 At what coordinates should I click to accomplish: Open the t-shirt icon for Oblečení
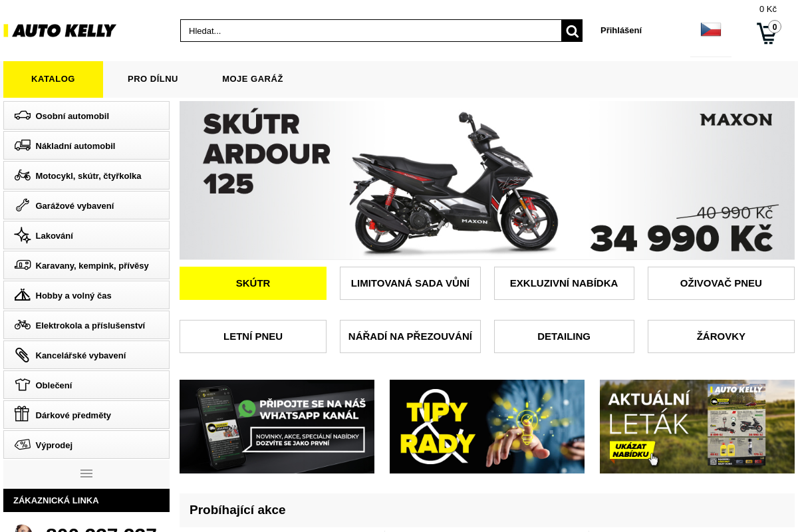point(23,385)
